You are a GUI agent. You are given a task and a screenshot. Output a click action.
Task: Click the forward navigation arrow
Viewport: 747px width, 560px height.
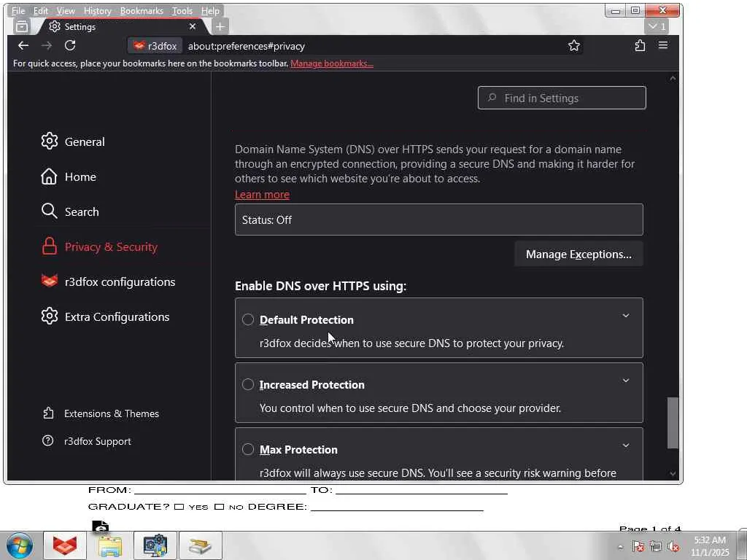point(46,46)
